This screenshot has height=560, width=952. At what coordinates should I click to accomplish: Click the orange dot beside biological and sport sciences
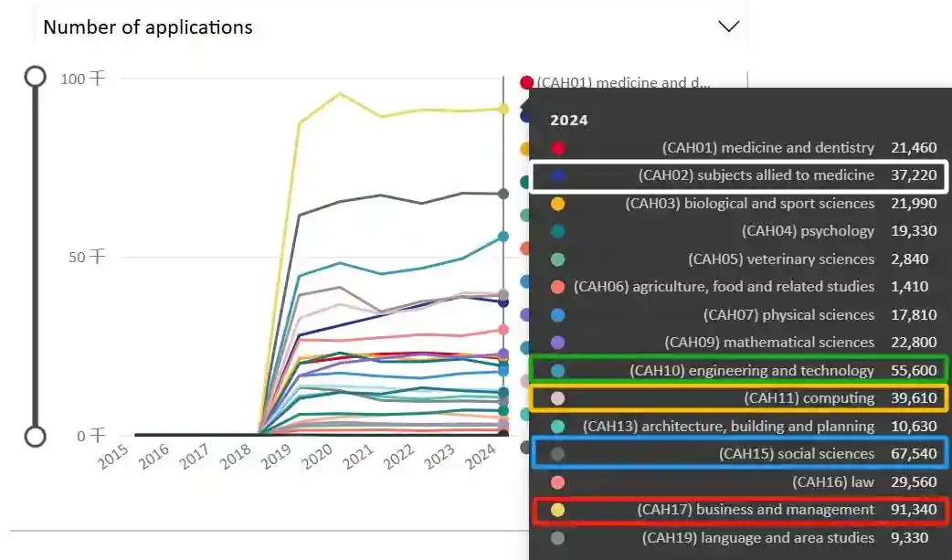click(x=558, y=204)
